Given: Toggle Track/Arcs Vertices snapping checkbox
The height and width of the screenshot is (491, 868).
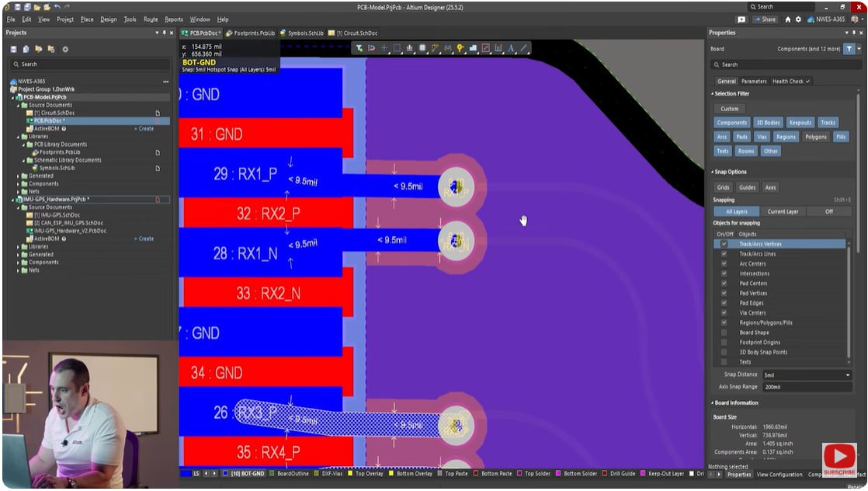Looking at the screenshot, I should coord(724,244).
